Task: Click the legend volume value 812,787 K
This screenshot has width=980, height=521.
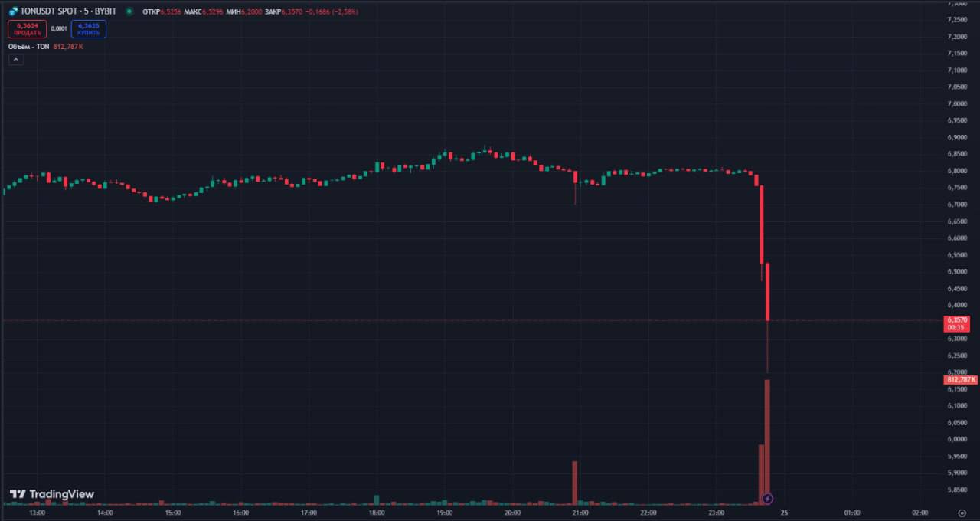Action: click(x=69, y=47)
